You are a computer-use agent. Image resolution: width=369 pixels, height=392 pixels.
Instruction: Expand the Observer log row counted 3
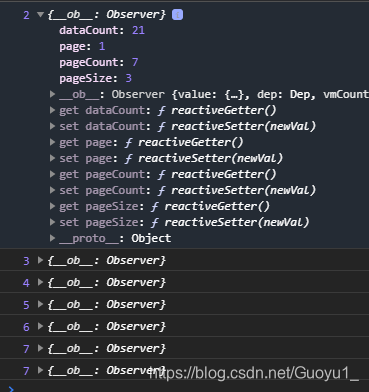(40, 260)
